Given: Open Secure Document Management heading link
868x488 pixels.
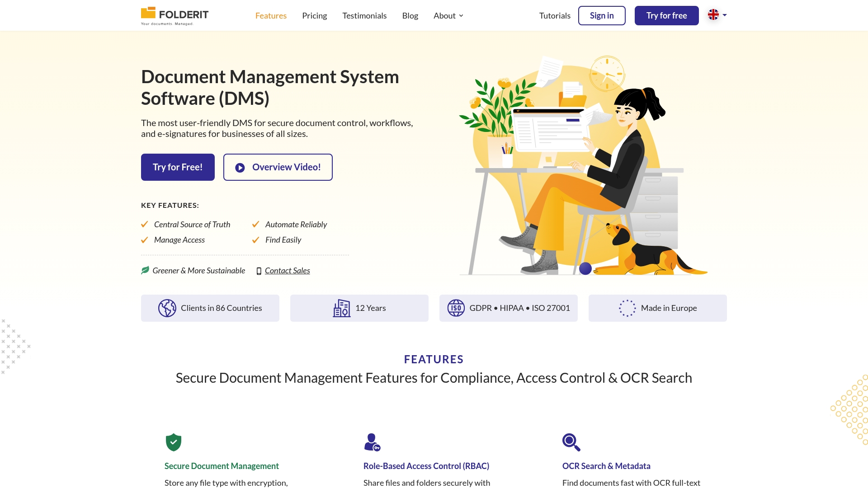Looking at the screenshot, I should pyautogui.click(x=222, y=466).
